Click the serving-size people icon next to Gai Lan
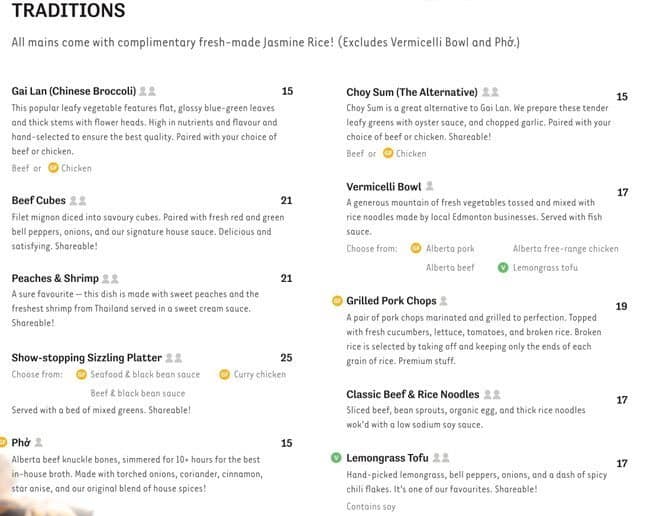Image resolution: width=650 pixels, height=516 pixels. click(147, 92)
